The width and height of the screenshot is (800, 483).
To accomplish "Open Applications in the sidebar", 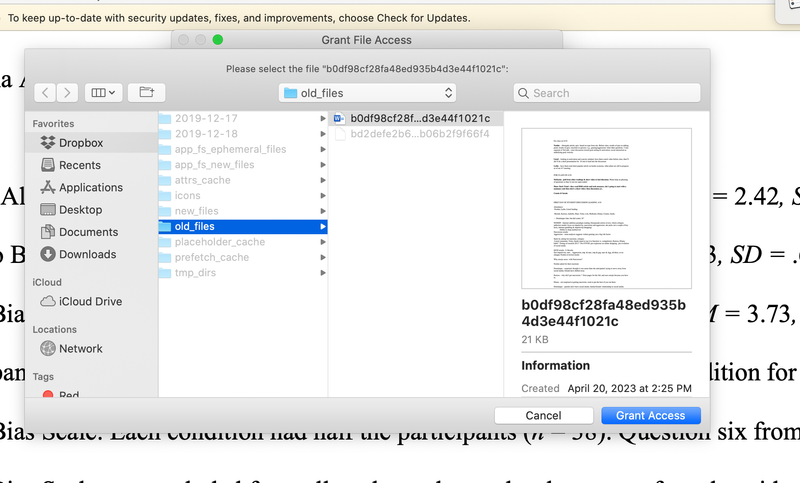I will click(91, 187).
